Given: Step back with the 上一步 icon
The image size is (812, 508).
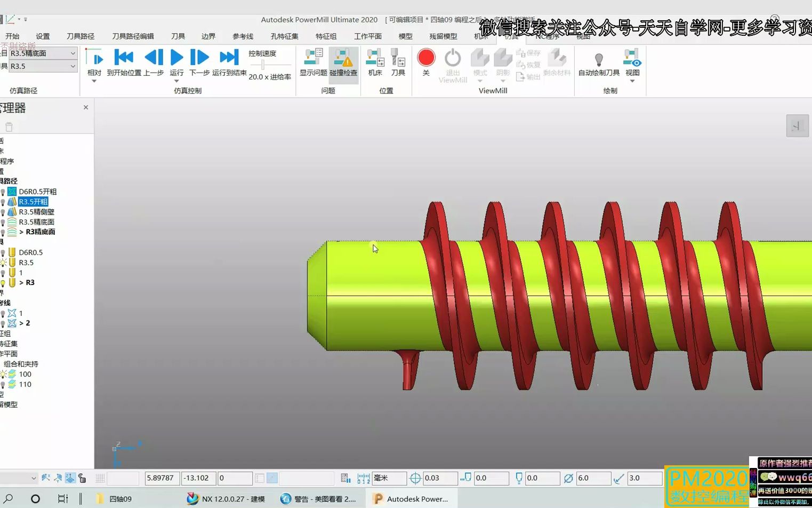Looking at the screenshot, I should coord(154,58).
